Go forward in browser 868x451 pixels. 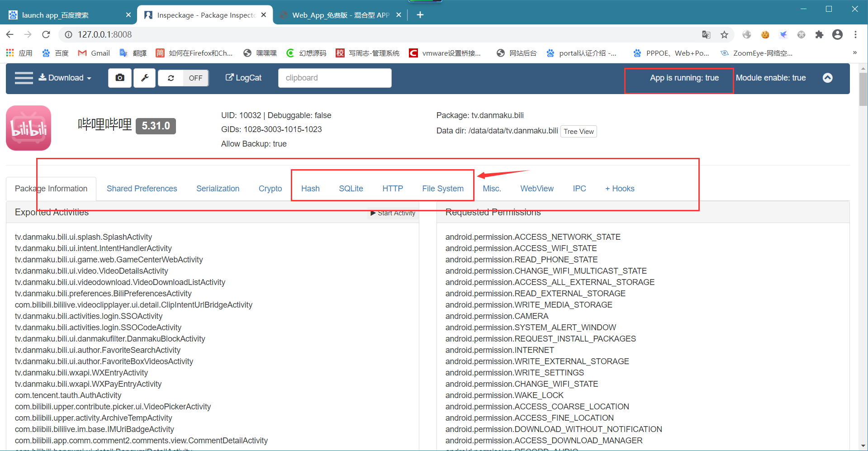pos(28,34)
